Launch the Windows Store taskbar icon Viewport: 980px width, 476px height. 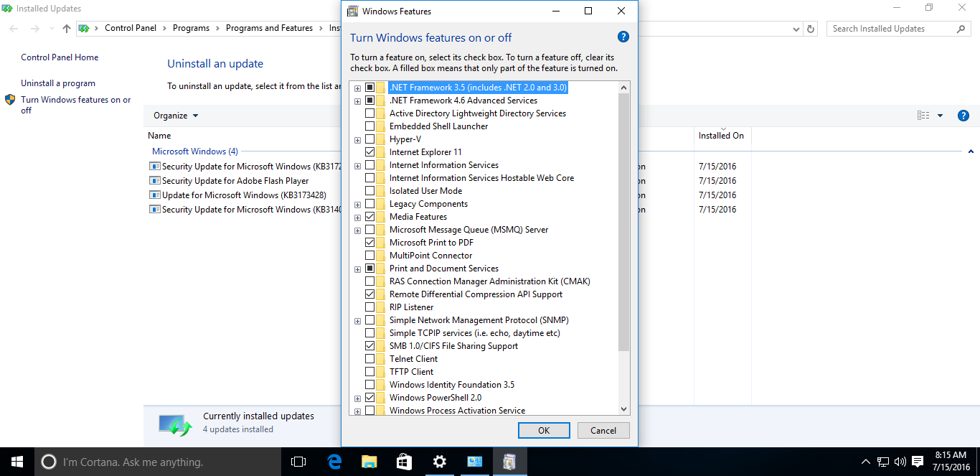404,461
